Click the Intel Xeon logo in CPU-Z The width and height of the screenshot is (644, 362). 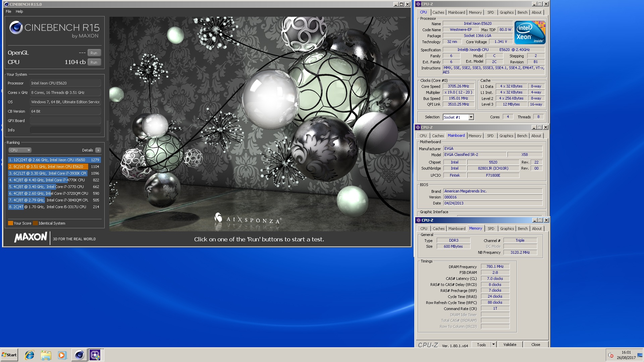pyautogui.click(x=530, y=33)
